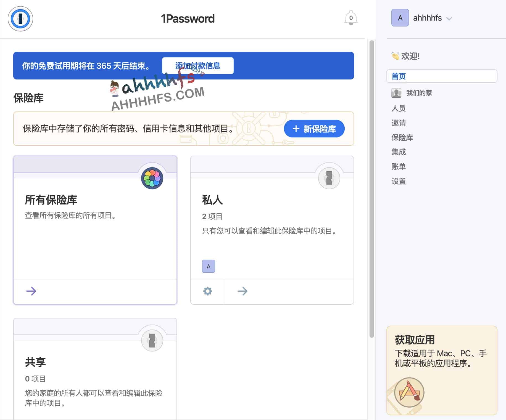Expand the account dropdown next to ahhhhfs
This screenshot has width=506, height=420.
pos(449,18)
